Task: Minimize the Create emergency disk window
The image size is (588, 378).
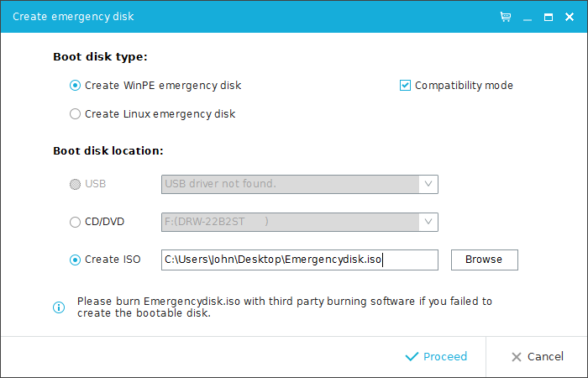Action: pos(528,18)
